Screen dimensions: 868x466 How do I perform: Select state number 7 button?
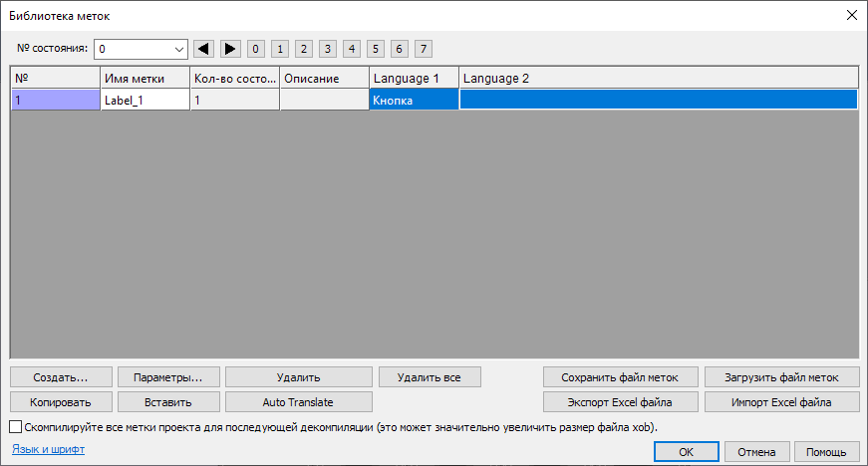423,48
